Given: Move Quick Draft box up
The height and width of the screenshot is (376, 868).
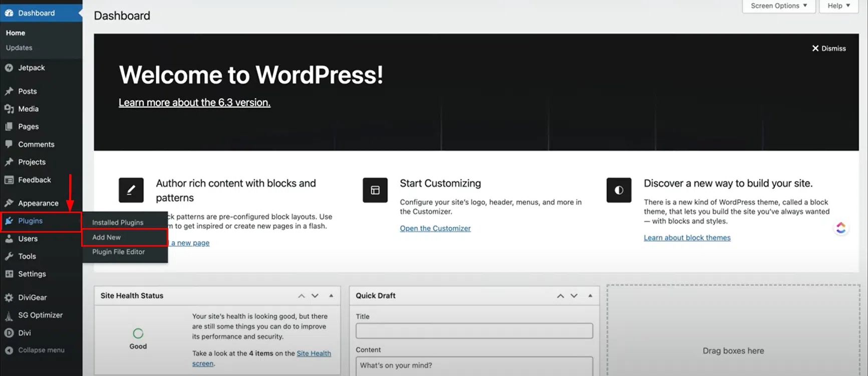Looking at the screenshot, I should pyautogui.click(x=560, y=296).
